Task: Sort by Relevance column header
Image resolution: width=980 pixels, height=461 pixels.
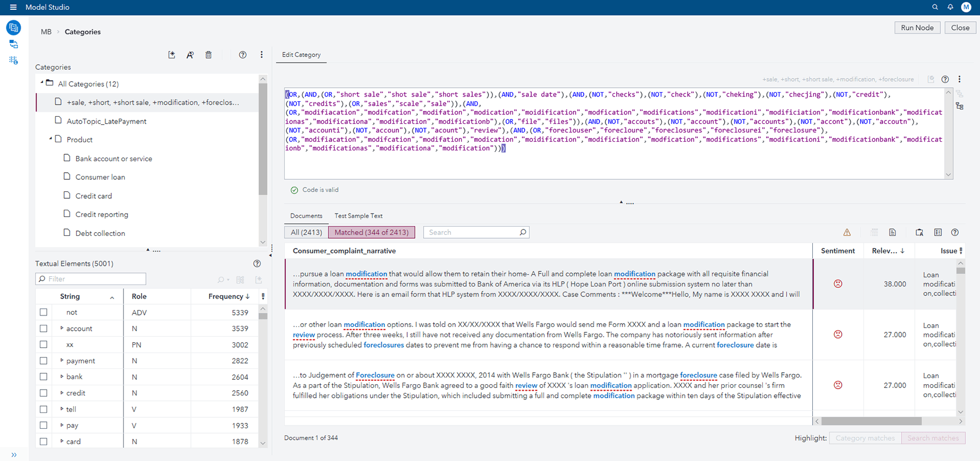Action: 889,251
